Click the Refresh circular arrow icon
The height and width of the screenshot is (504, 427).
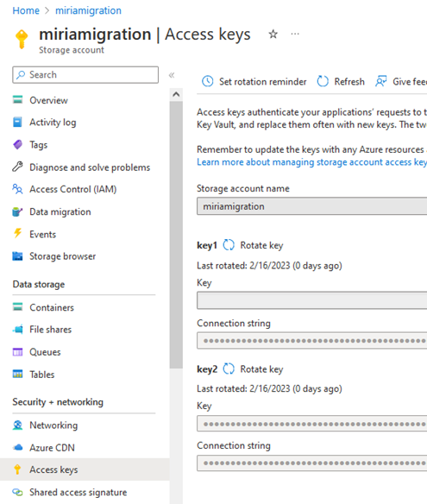coord(323,81)
